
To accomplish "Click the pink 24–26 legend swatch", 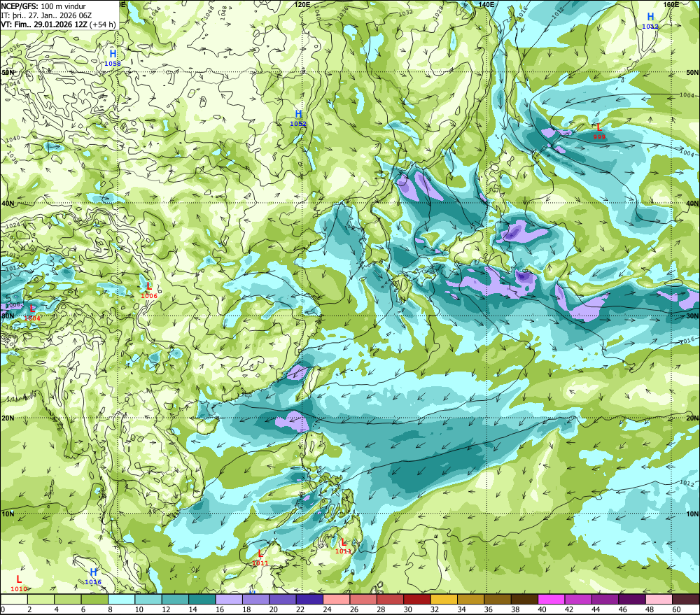I will (x=337, y=599).
